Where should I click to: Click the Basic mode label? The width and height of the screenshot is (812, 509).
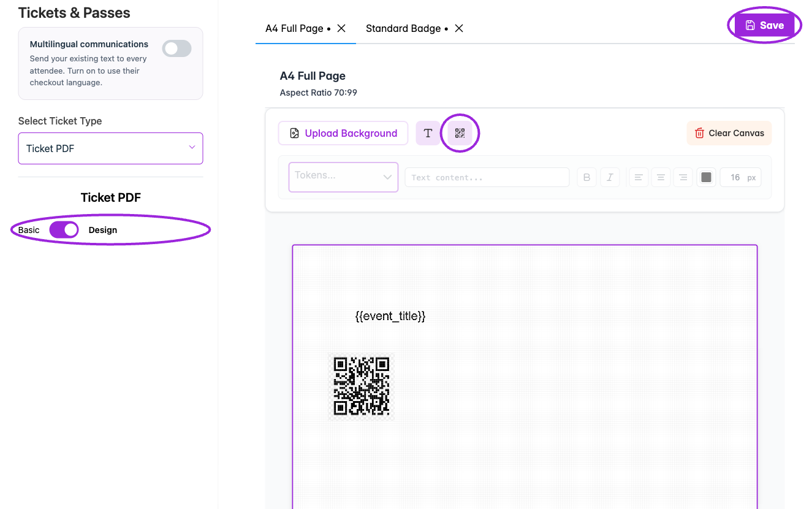(x=29, y=230)
